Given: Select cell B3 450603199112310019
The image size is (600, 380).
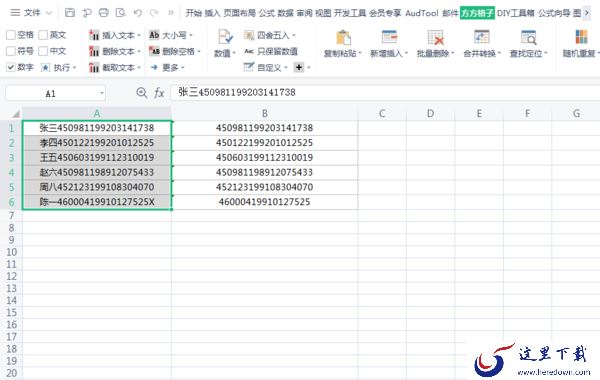Looking at the screenshot, I should point(265,158).
